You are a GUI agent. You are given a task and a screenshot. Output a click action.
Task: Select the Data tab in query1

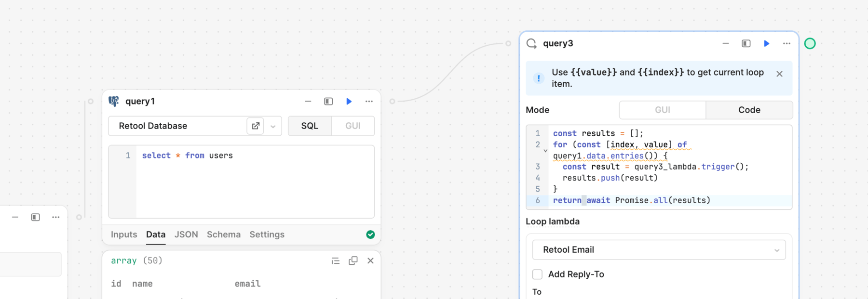tap(156, 234)
